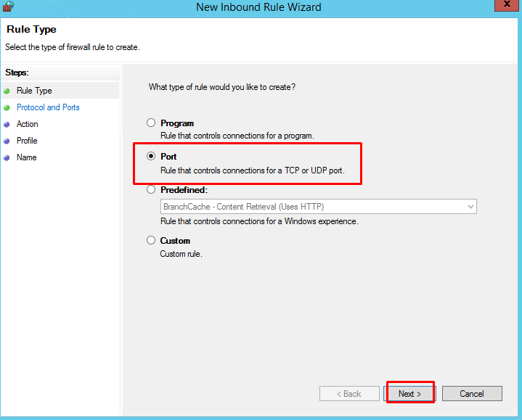Open the Profile step in sidebar
This screenshot has height=420, width=522.
pyautogui.click(x=27, y=141)
